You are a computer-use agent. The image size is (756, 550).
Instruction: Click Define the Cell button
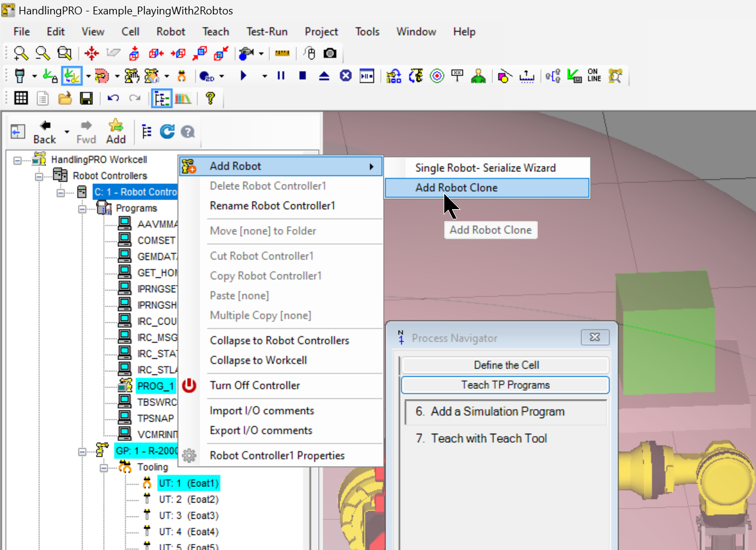pyautogui.click(x=505, y=365)
